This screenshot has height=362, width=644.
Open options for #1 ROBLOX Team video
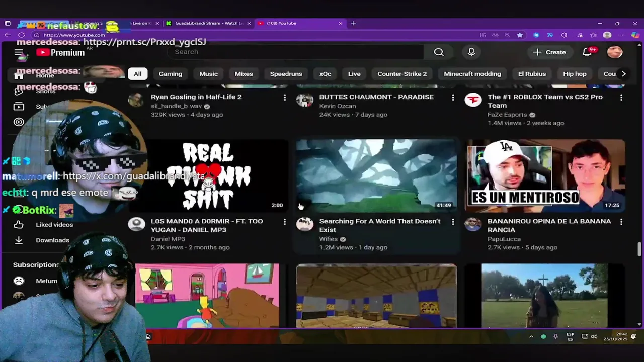(621, 98)
